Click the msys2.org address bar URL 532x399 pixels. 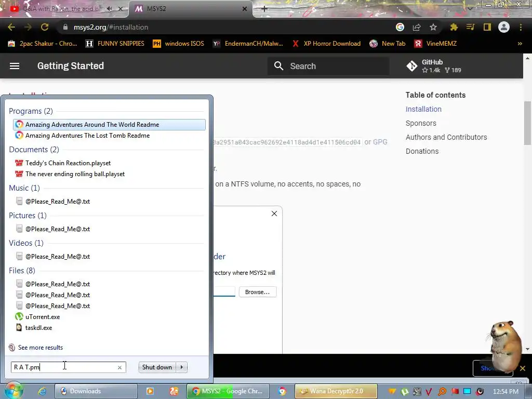tap(111, 27)
